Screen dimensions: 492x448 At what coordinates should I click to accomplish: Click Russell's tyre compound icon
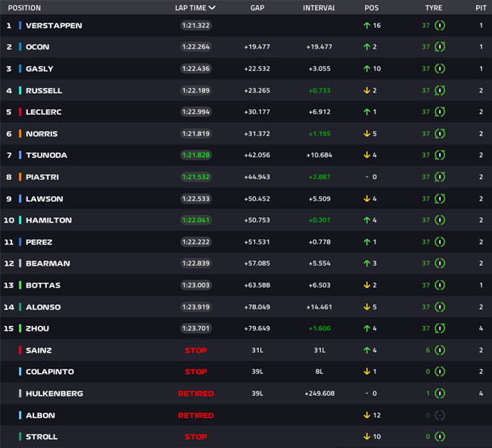(x=440, y=91)
